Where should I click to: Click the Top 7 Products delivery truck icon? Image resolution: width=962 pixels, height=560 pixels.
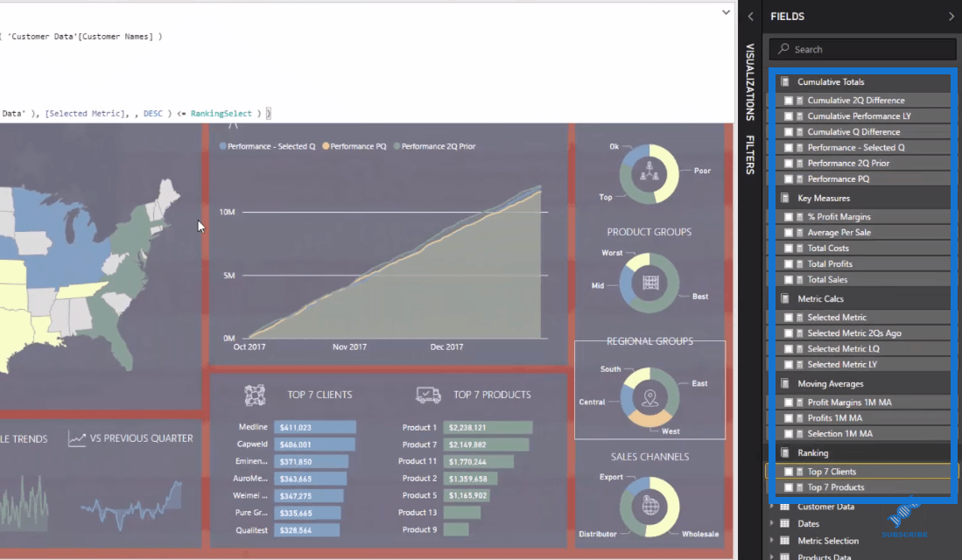click(x=428, y=395)
